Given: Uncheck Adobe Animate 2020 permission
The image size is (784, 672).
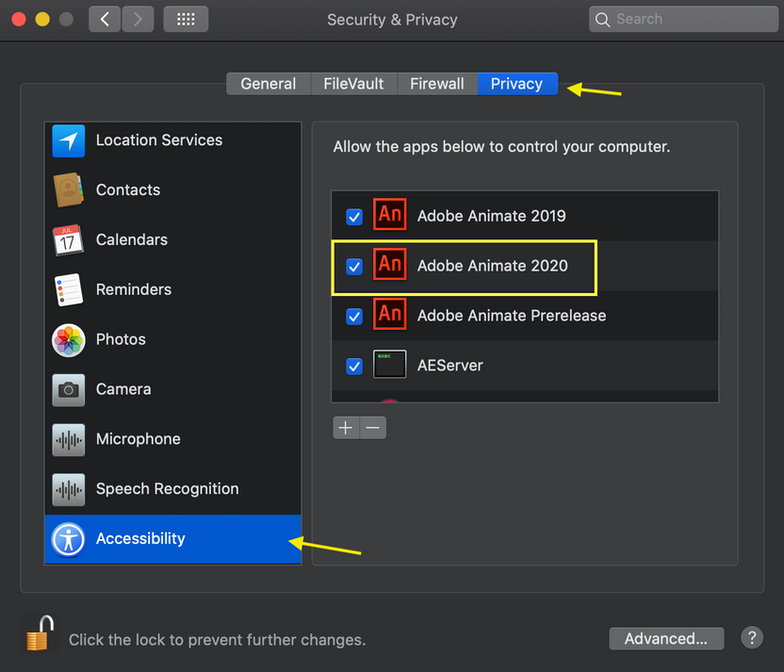Looking at the screenshot, I should tap(353, 267).
